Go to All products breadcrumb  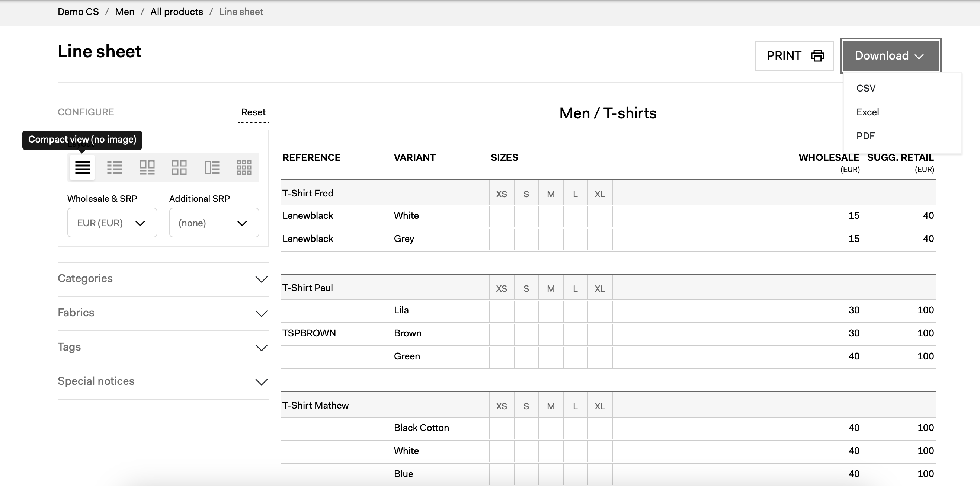tap(176, 12)
